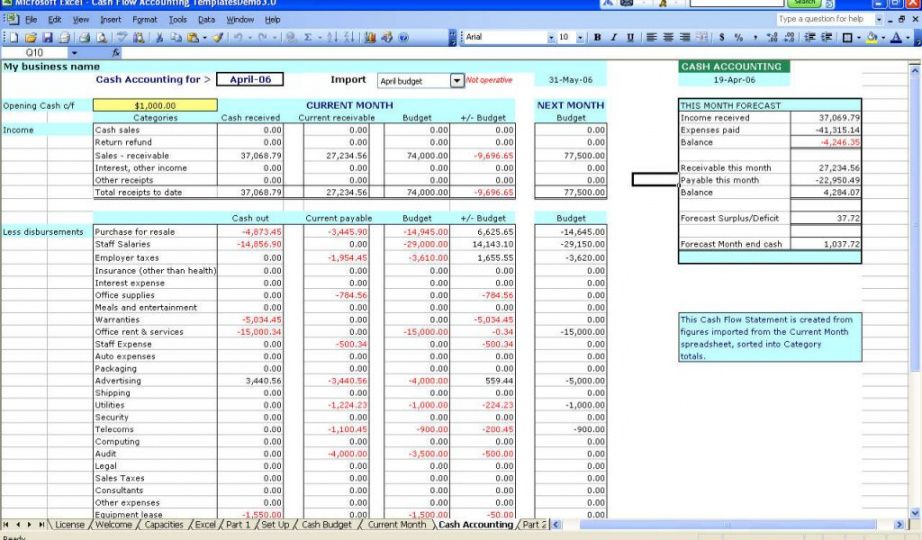Switch to the Cash Budget sheet tab

(326, 524)
